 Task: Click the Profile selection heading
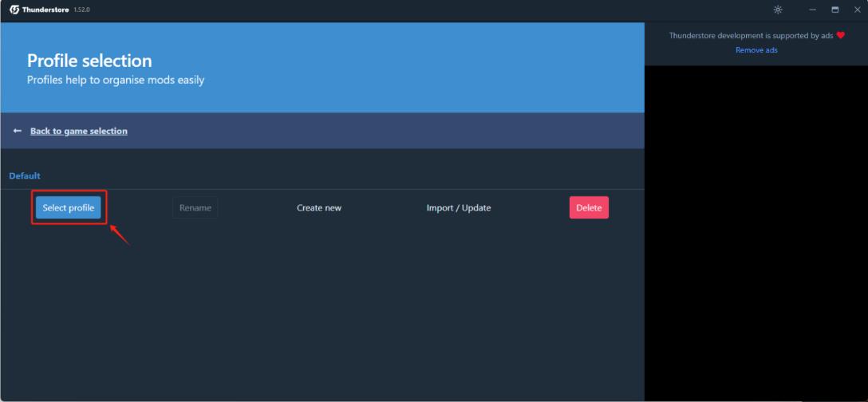point(89,61)
